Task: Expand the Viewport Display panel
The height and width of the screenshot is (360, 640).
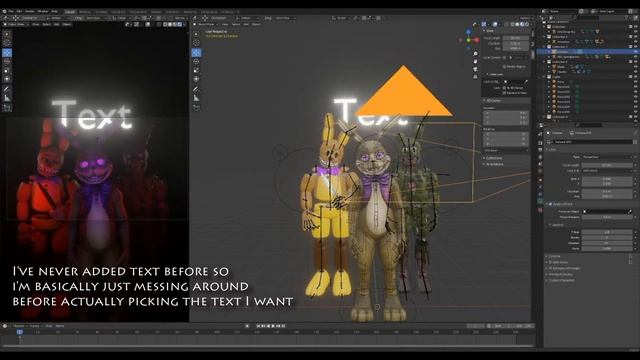Action: coord(561,274)
